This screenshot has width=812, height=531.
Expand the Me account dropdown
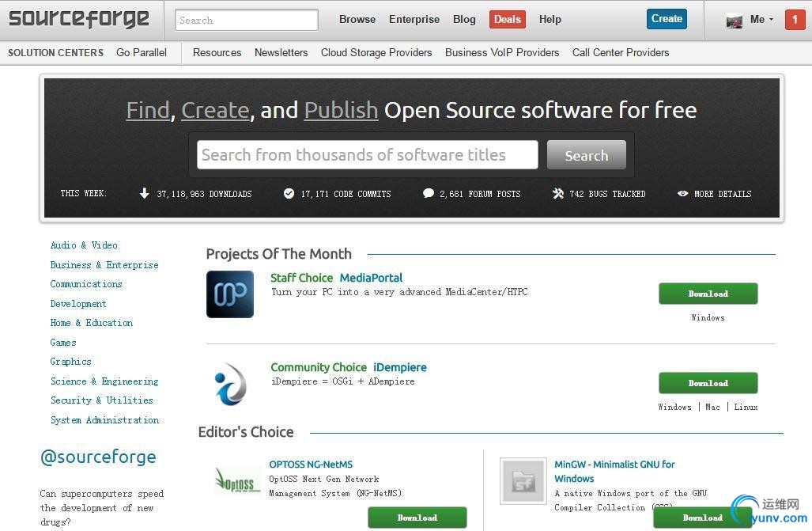click(x=761, y=19)
